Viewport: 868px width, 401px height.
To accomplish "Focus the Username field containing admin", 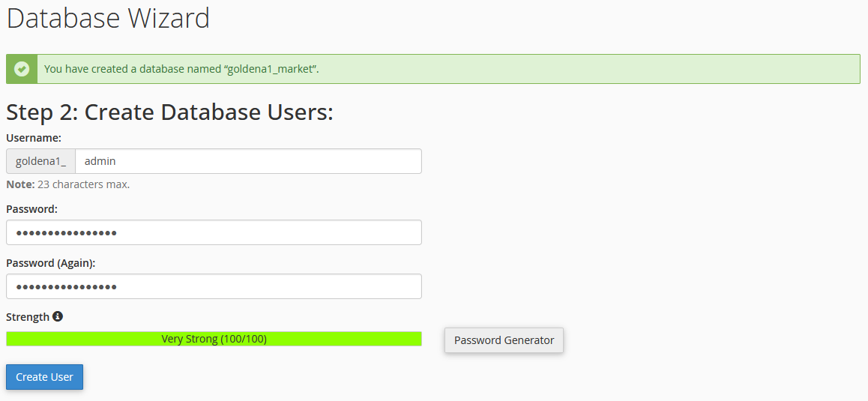I will (247, 161).
